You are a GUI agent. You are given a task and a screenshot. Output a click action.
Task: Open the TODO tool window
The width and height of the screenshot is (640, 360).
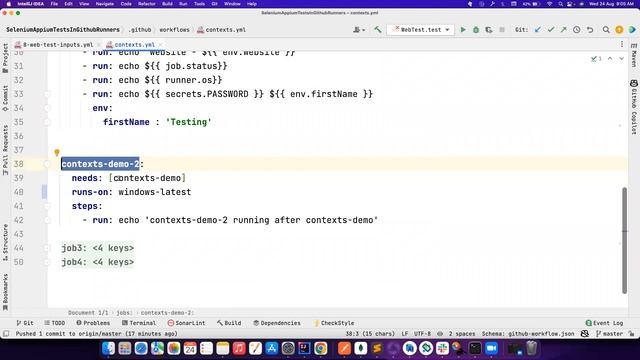point(55,323)
